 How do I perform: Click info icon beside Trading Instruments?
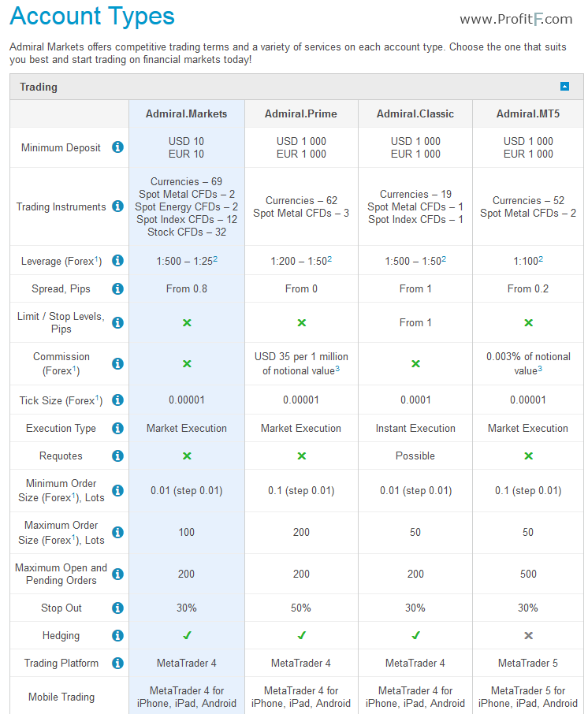(117, 206)
